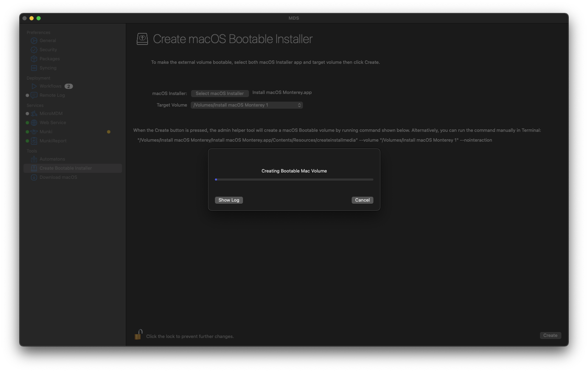This screenshot has width=588, height=372.
Task: Click the Create button
Action: point(550,336)
